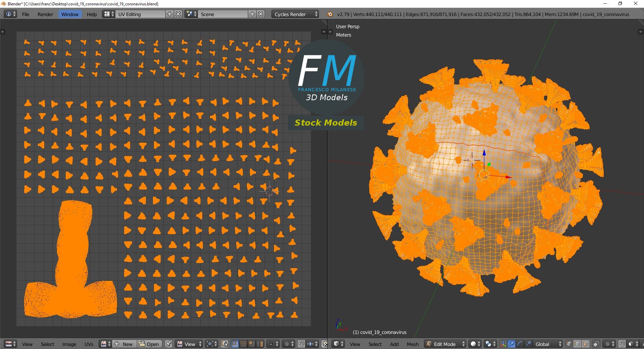Click the Scene name field
Viewport: 644px width, 349px height.
(223, 14)
